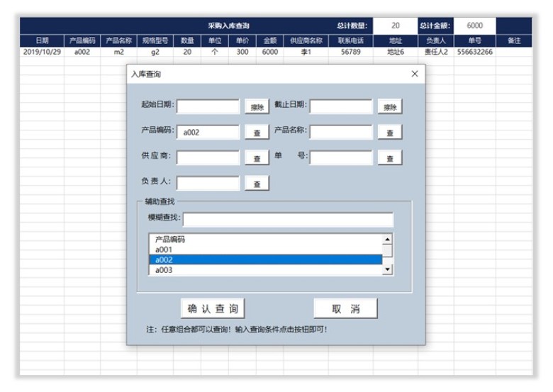Click the 金额 column header
This screenshot has height=392, width=553.
point(270,40)
